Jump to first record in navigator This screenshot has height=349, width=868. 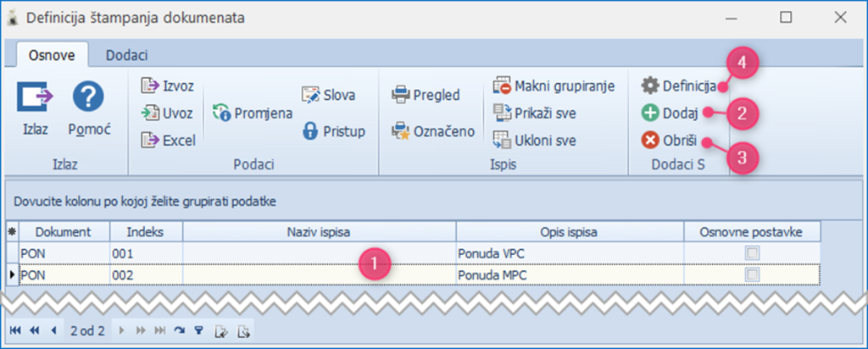click(x=15, y=330)
